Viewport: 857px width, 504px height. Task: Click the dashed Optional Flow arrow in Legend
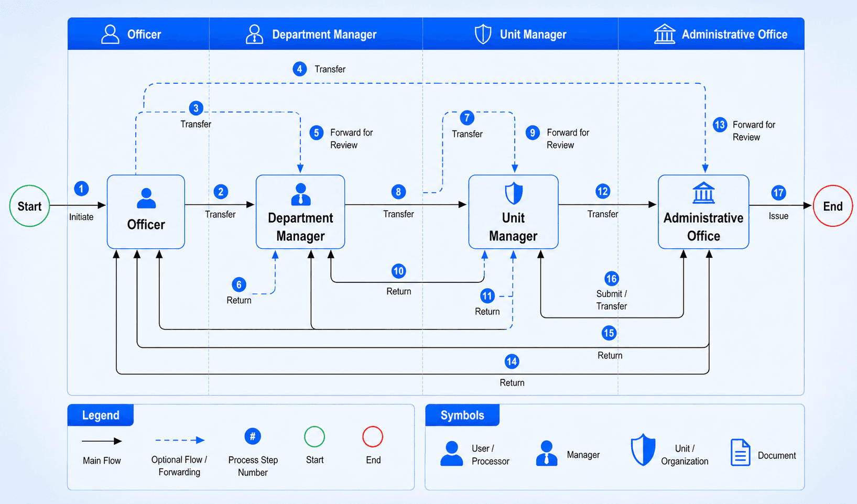tap(180, 440)
